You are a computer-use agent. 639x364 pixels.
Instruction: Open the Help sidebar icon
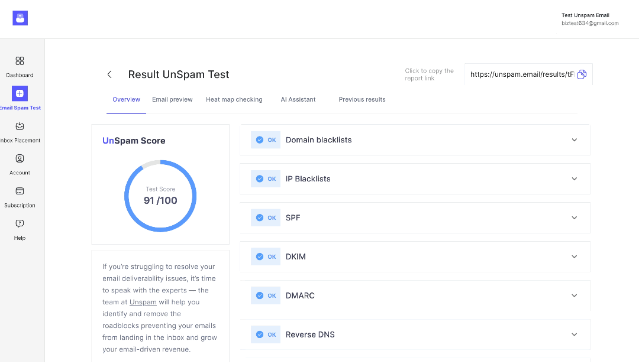pos(20,223)
